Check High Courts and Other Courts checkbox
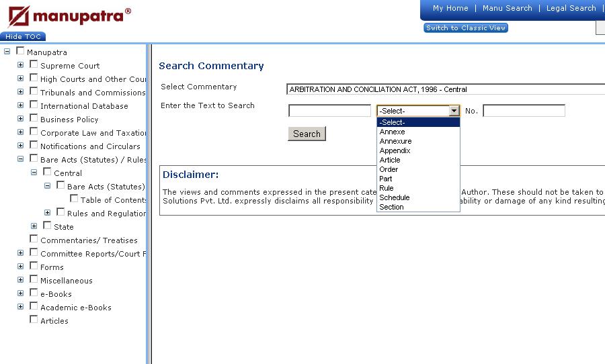The image size is (605, 364). [x=34, y=78]
